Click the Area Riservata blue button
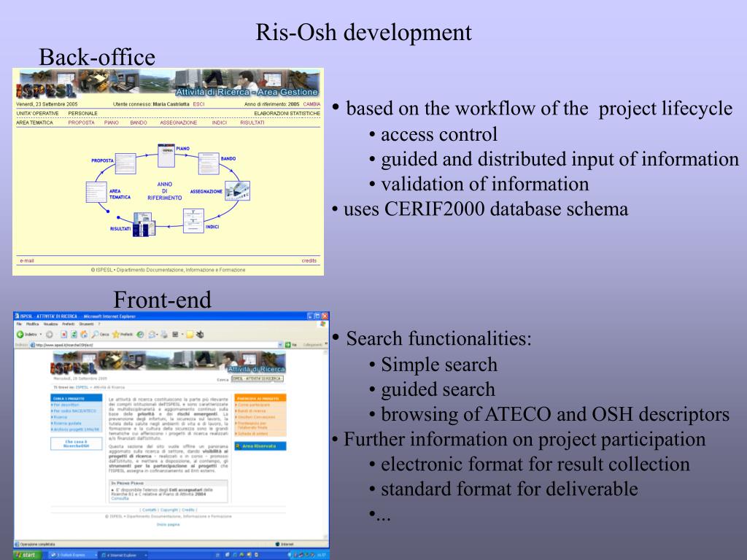Viewport: 747px width, 560px height. [260, 446]
